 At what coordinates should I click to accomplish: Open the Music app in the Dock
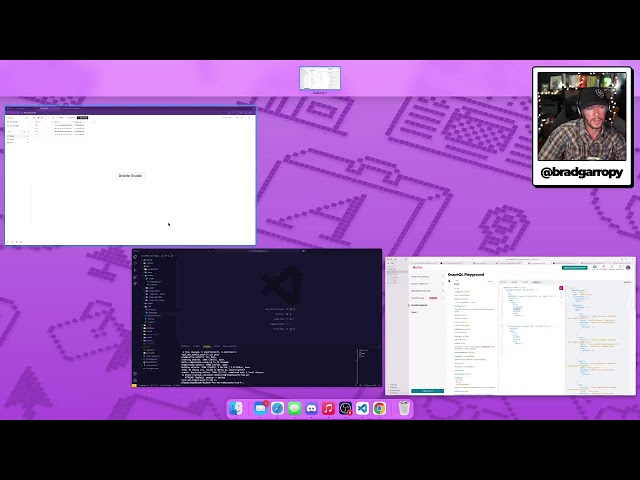pyautogui.click(x=329, y=408)
